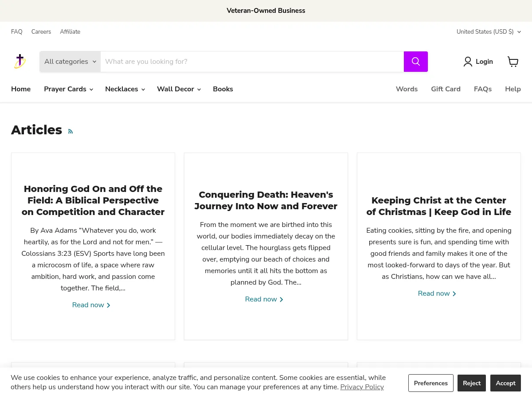Image resolution: width=532 pixels, height=399 pixels.
Task: Reject cookies
Action: tap(471, 383)
